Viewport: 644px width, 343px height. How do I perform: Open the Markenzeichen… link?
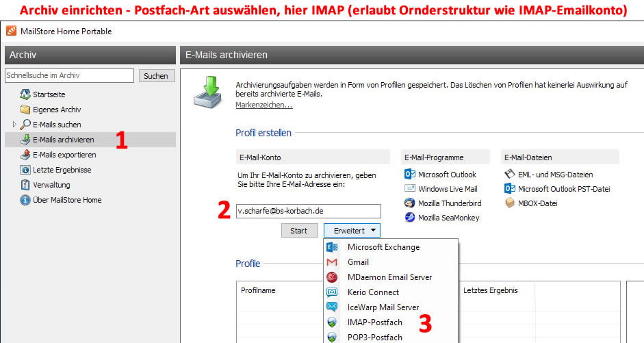(x=264, y=105)
